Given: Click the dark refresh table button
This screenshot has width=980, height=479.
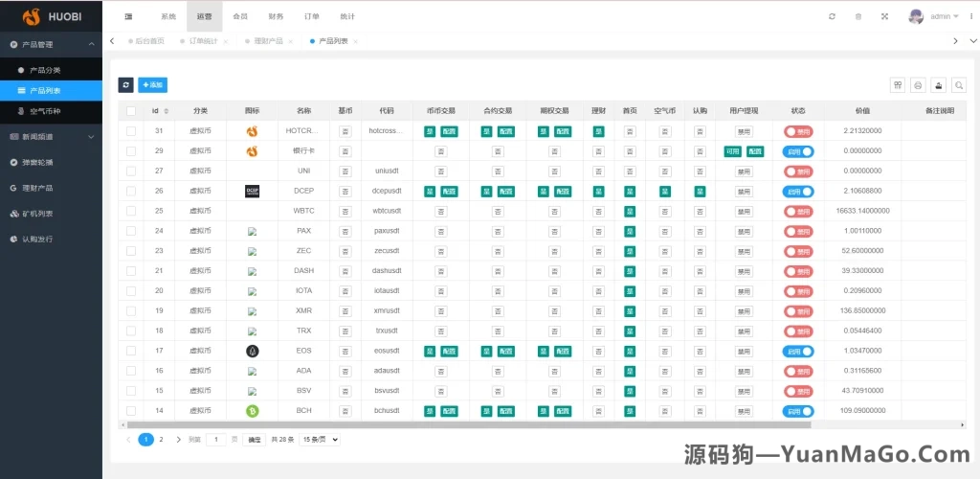Looking at the screenshot, I should [125, 85].
